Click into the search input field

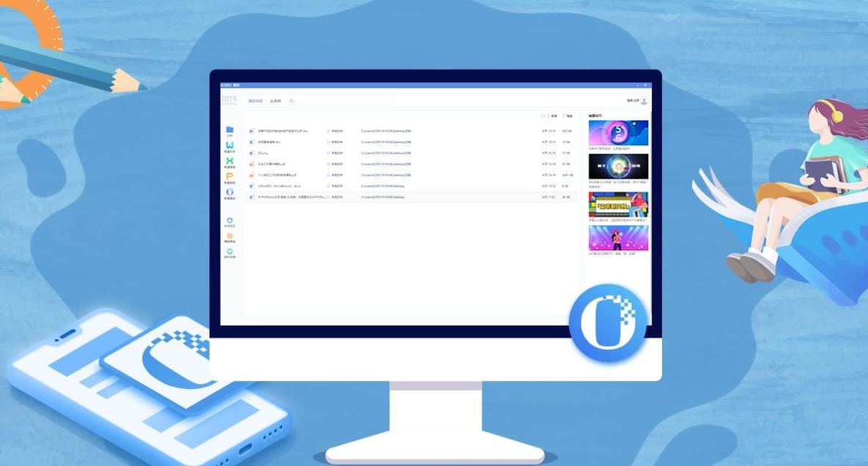point(345,101)
